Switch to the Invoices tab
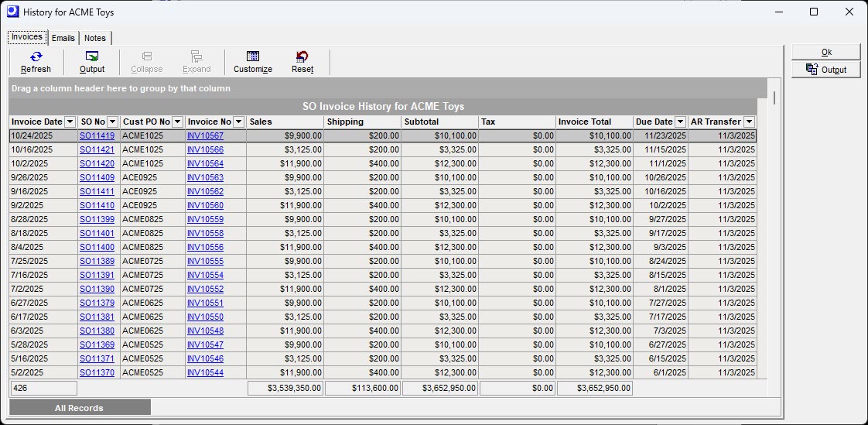Image resolution: width=868 pixels, height=425 pixels. (x=27, y=37)
